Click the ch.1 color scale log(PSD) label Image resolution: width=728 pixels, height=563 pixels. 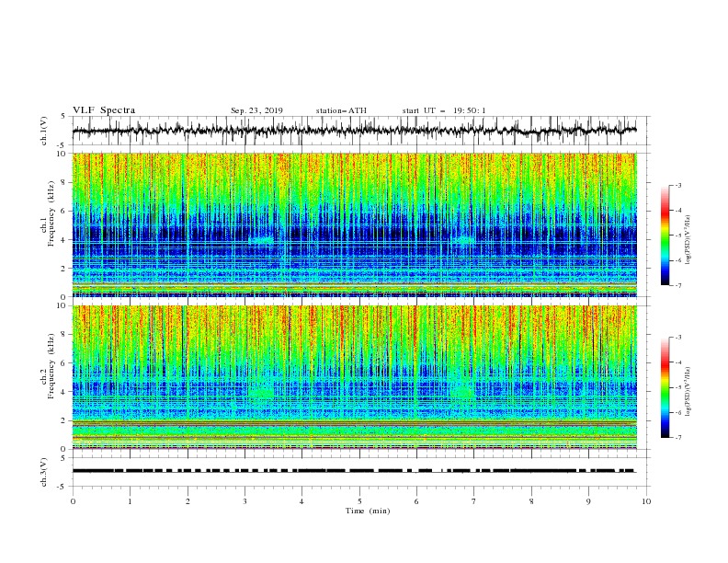pyautogui.click(x=688, y=240)
